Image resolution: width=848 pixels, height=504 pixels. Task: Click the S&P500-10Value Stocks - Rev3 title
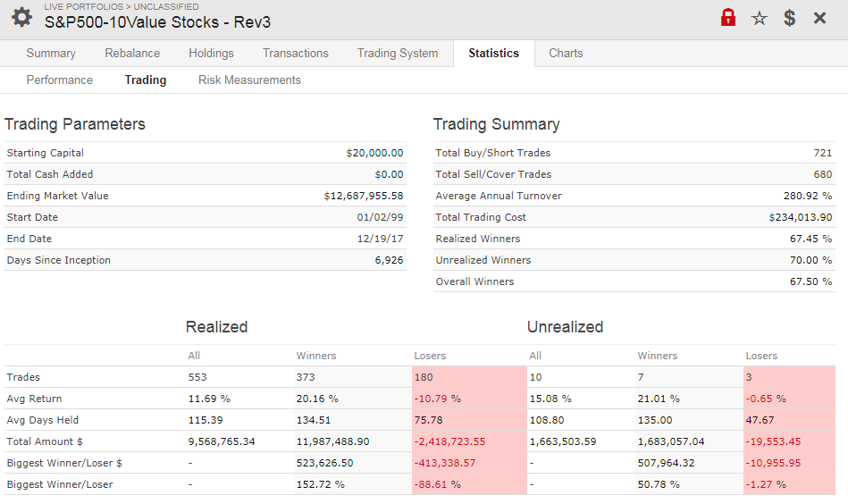point(157,22)
